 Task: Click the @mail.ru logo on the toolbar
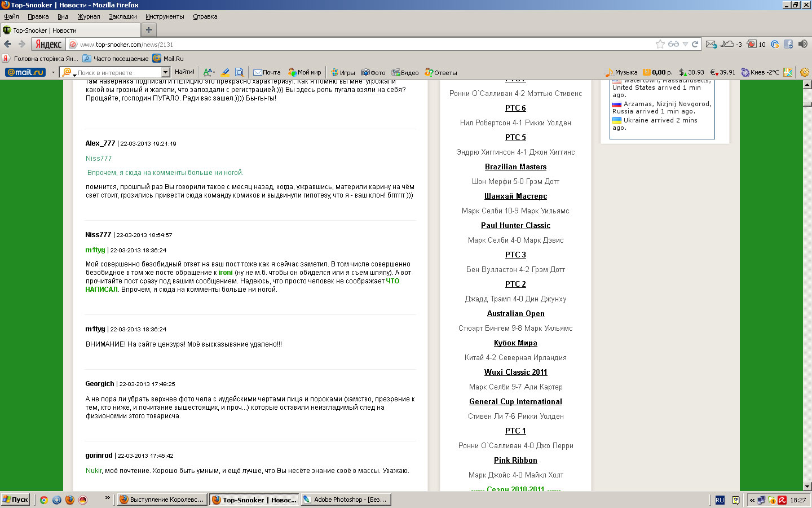point(25,72)
